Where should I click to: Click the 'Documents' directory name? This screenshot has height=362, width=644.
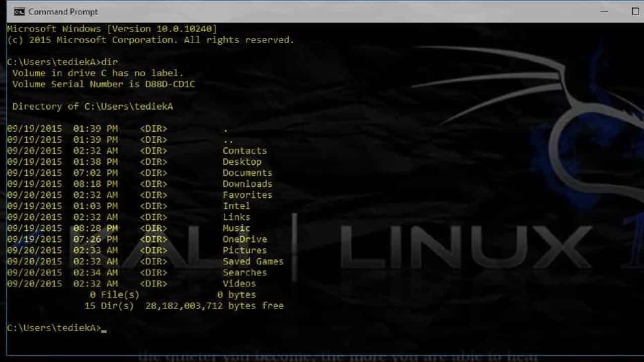[x=248, y=172]
